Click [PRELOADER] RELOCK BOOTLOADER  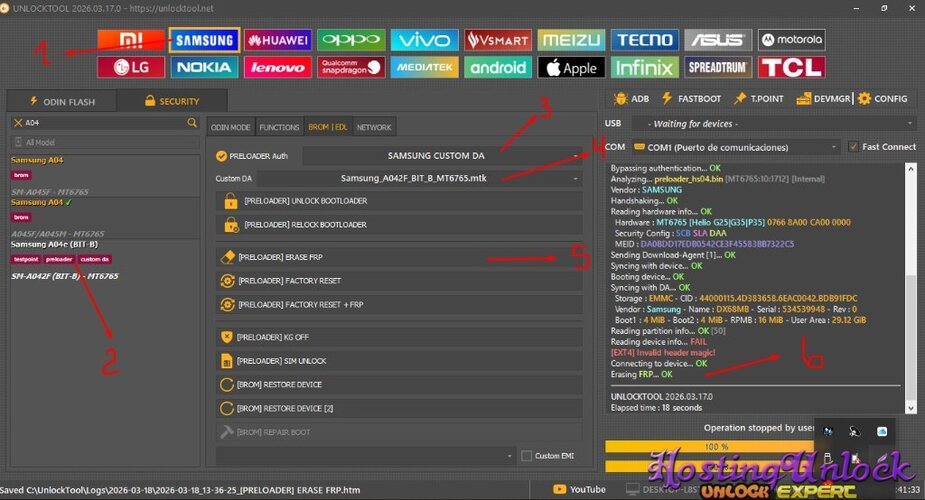(399, 225)
